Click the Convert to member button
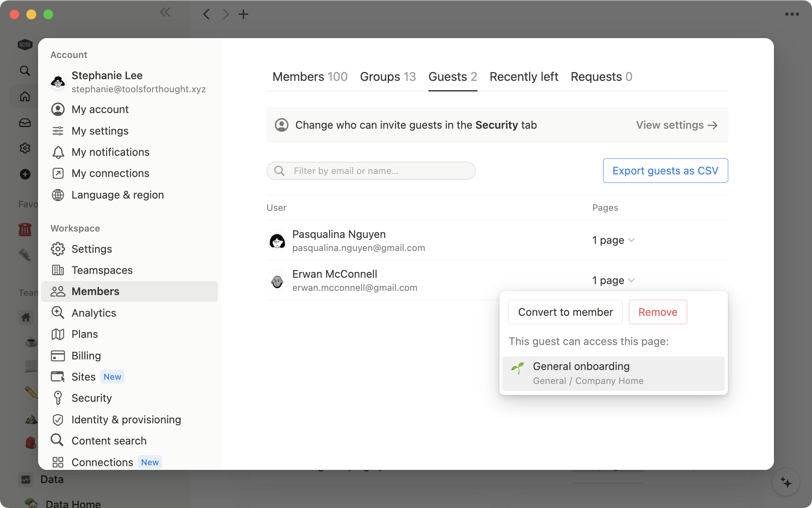This screenshot has height=508, width=812. pyautogui.click(x=565, y=312)
